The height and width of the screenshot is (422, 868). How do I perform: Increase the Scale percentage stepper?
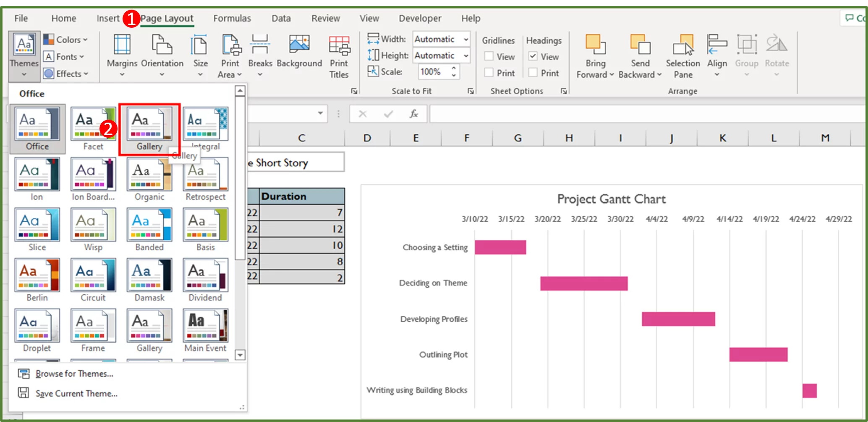pyautogui.click(x=454, y=68)
